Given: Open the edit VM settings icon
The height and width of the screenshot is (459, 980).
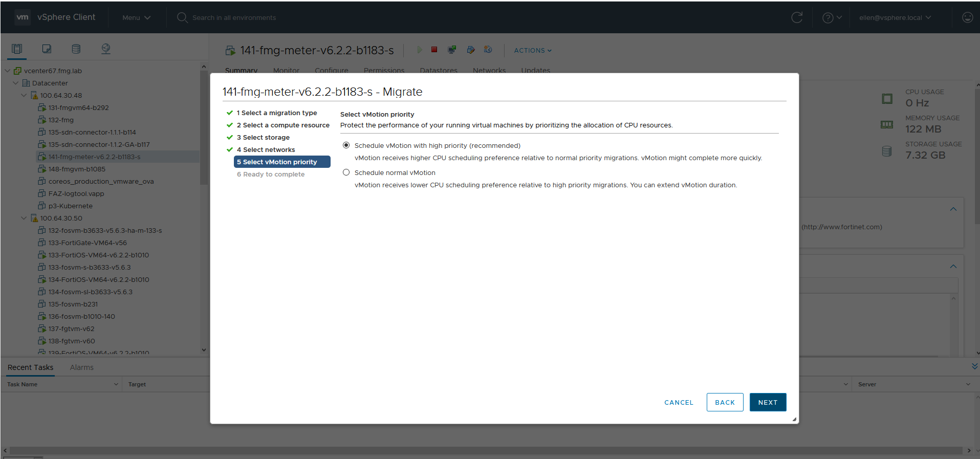Looking at the screenshot, I should click(471, 50).
